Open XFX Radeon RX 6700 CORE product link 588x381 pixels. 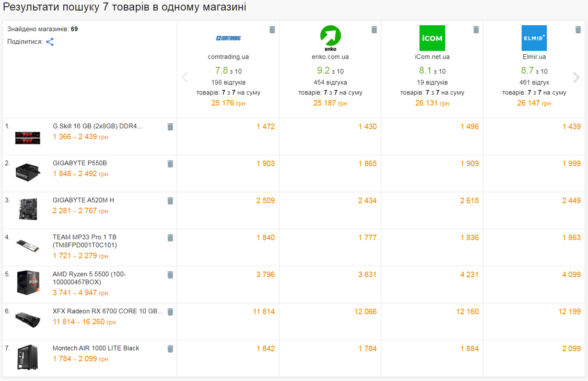108,311
